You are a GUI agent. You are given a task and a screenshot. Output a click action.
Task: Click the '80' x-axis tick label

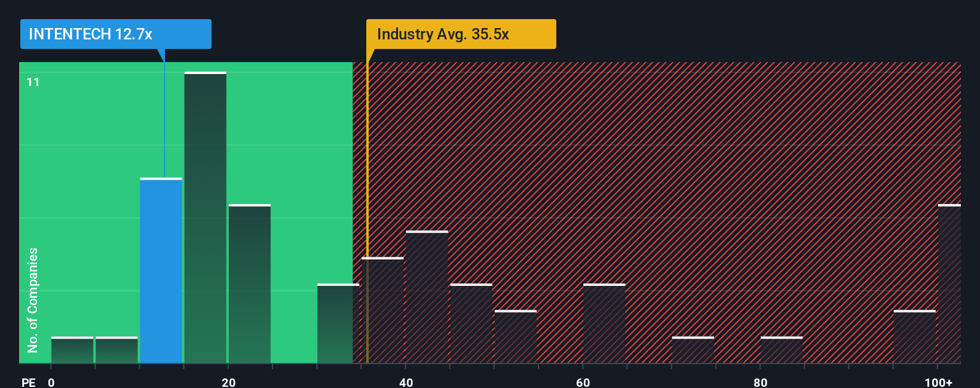tap(760, 382)
